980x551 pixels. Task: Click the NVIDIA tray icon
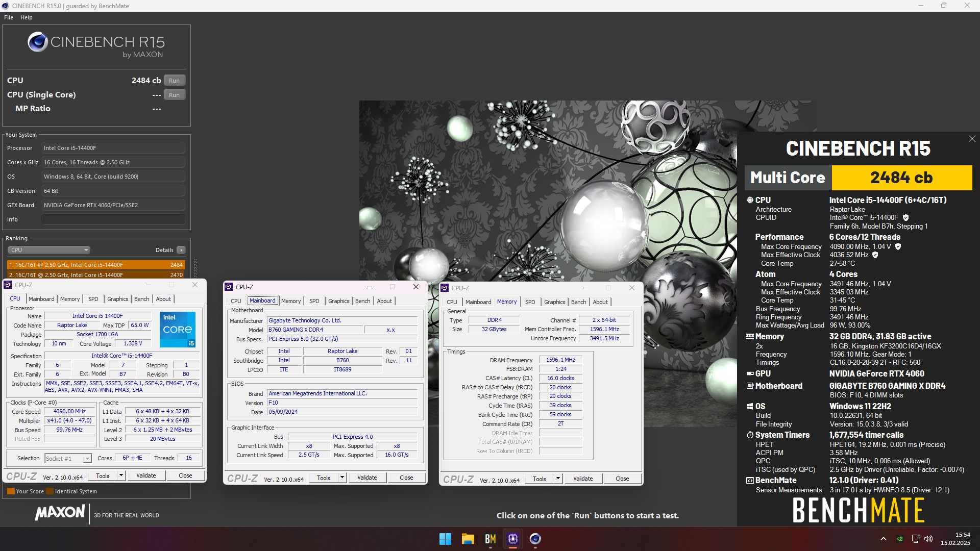[900, 539]
